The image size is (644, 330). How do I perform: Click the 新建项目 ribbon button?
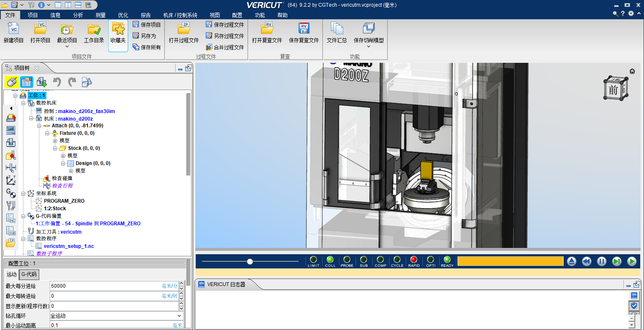[x=13, y=33]
